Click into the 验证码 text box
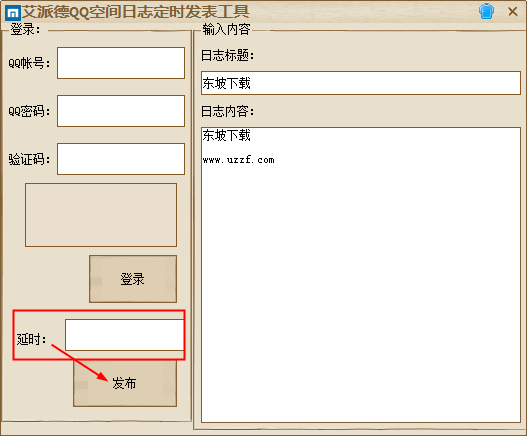Viewport: 527px width, 436px height. [x=121, y=159]
